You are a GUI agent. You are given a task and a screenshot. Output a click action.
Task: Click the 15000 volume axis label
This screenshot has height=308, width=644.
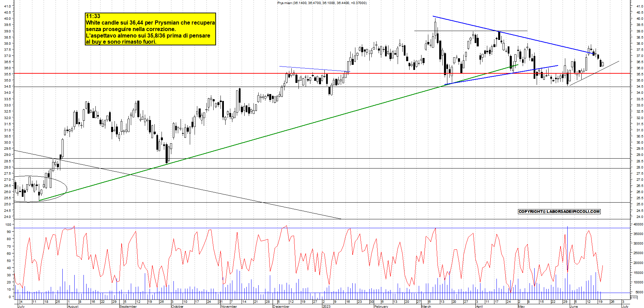click(x=638, y=273)
